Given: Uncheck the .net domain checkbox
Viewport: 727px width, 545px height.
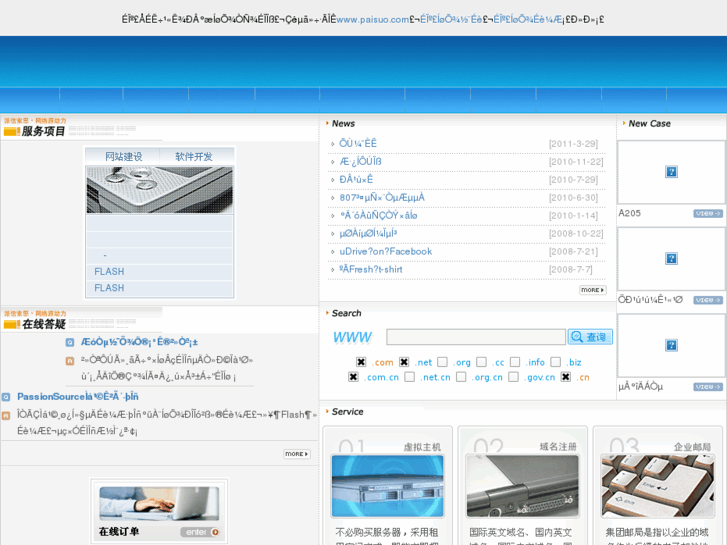Looking at the screenshot, I should point(404,362).
